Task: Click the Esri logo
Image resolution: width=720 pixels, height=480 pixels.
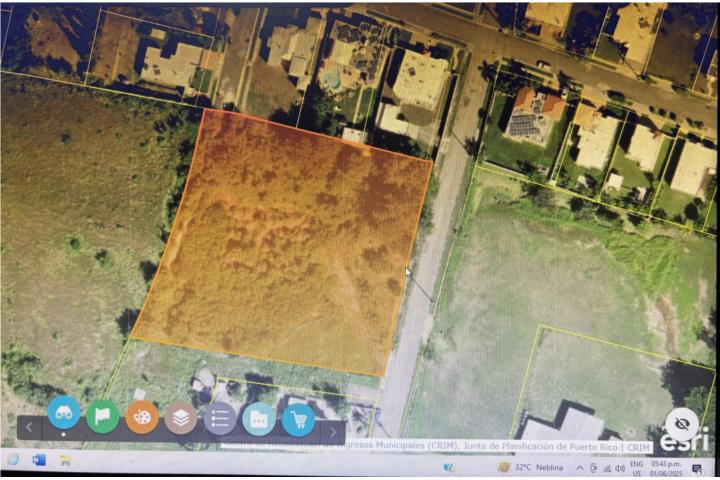Action: pyautogui.click(x=684, y=440)
